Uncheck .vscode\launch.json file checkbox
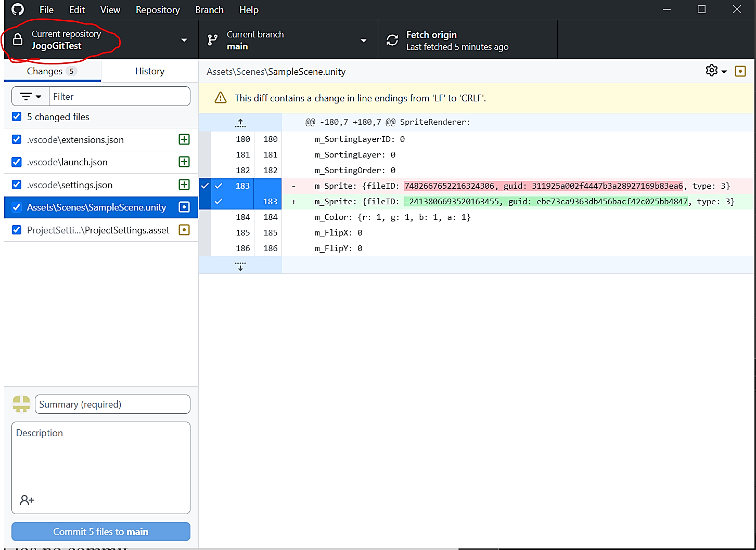 [17, 162]
